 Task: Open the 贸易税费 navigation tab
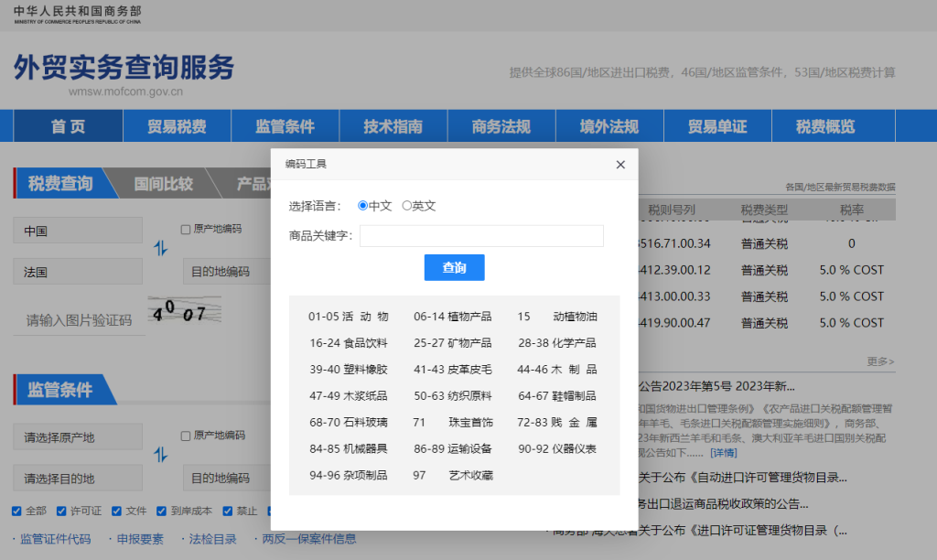pyautogui.click(x=177, y=126)
